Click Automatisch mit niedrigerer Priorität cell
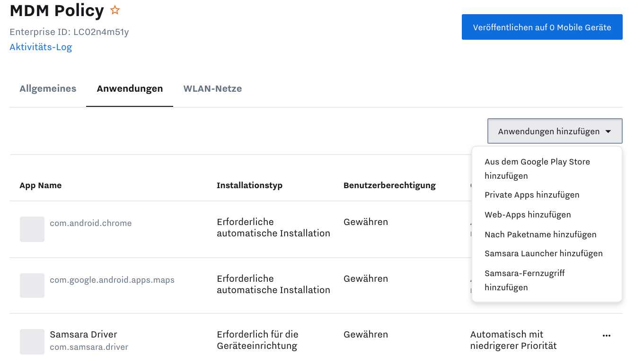Viewport: 635px width, 364px height. coord(513,340)
